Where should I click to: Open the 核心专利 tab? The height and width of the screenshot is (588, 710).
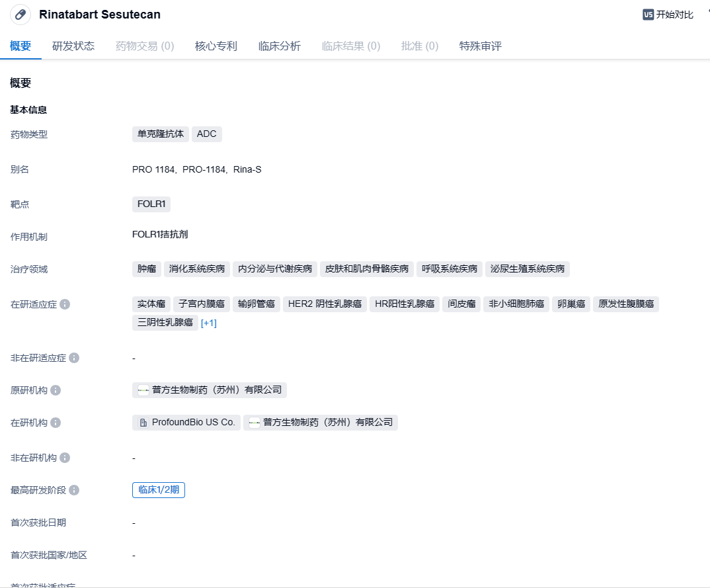point(216,46)
